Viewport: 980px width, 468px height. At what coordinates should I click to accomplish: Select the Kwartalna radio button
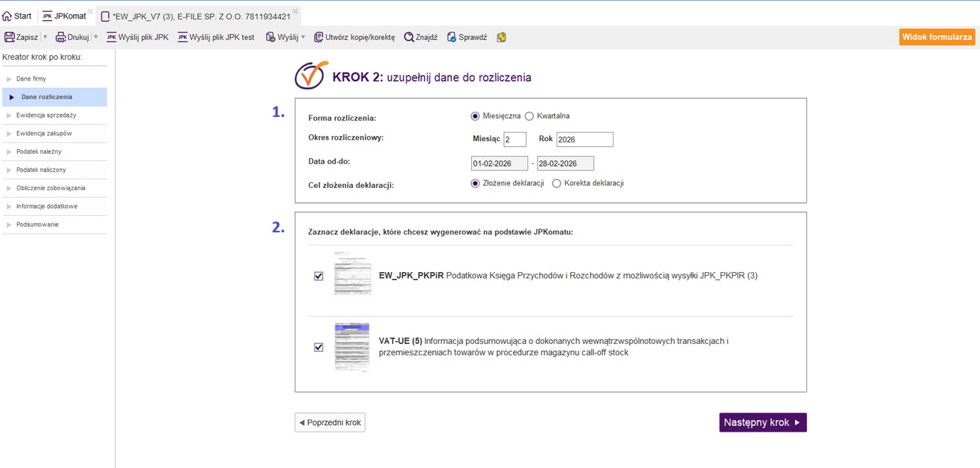coord(529,116)
